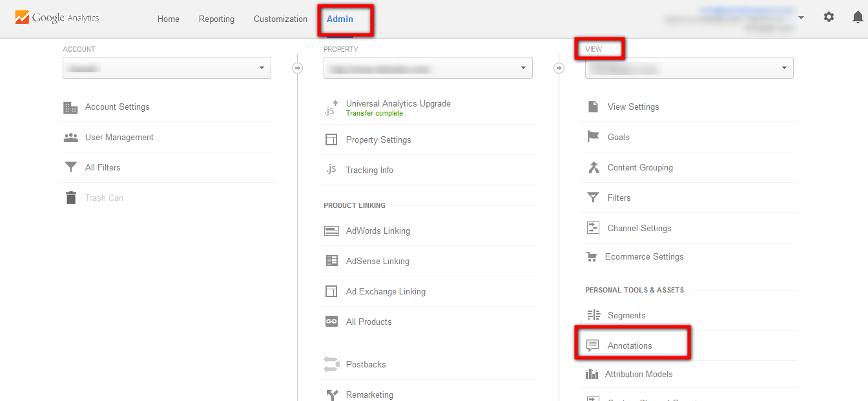Switch to the Reporting tab
This screenshot has height=401, width=868.
pyautogui.click(x=216, y=19)
